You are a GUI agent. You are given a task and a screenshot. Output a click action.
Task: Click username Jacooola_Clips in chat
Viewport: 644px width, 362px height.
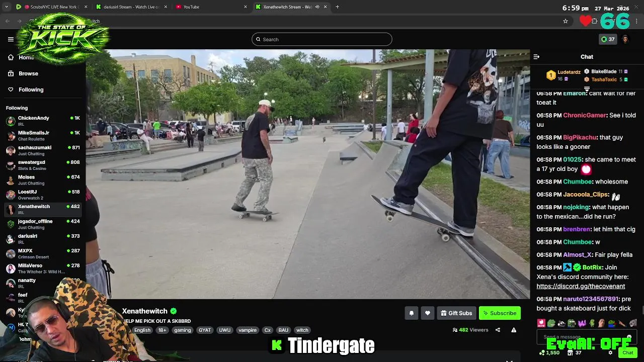[586, 195]
